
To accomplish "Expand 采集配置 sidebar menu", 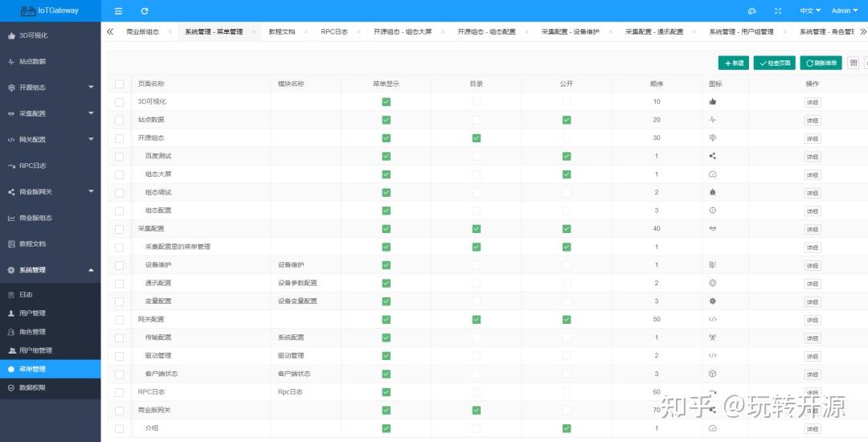I will 51,113.
